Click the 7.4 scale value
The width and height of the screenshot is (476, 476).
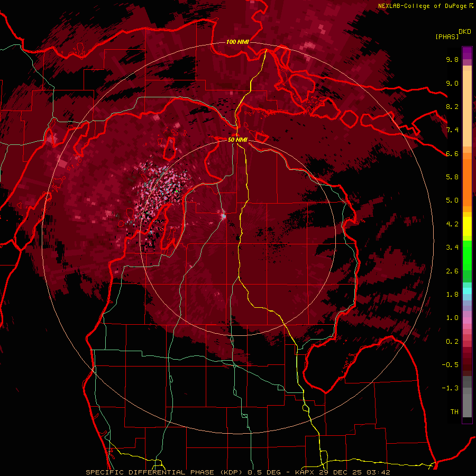tap(452, 130)
